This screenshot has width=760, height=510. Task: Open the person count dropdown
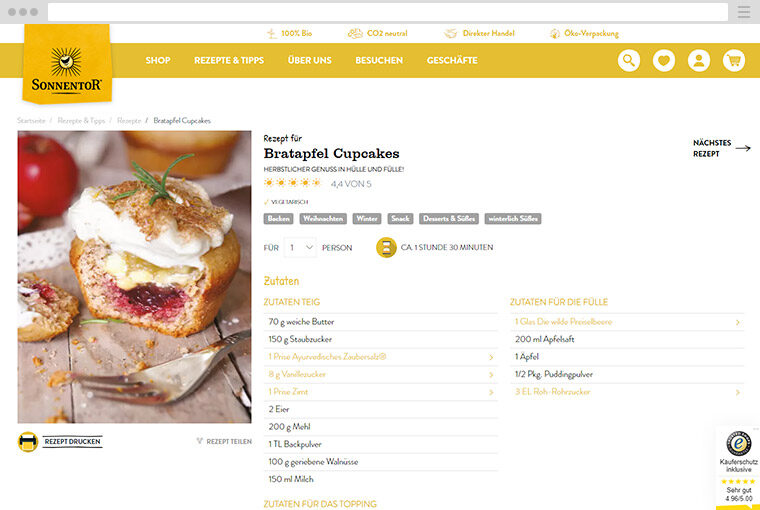[x=300, y=248]
